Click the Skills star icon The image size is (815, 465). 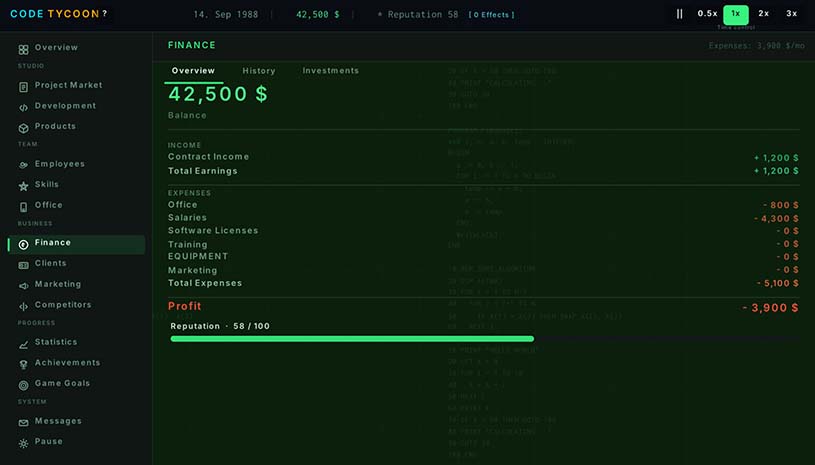23,186
